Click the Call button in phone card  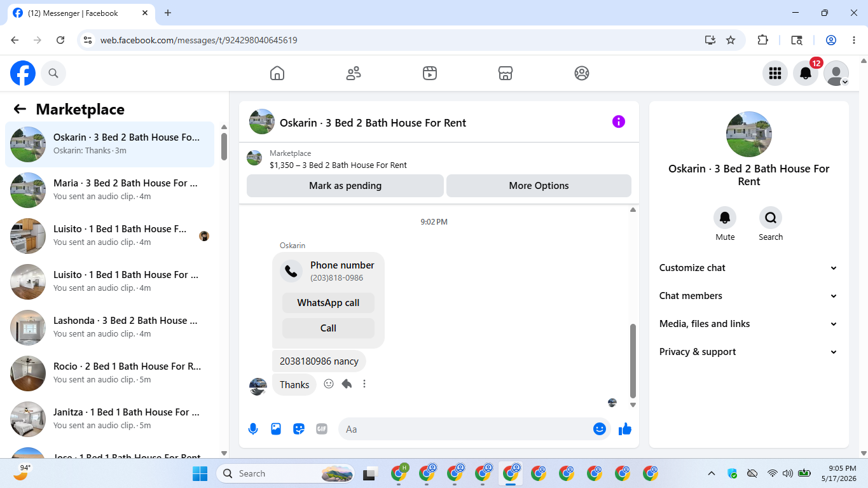tap(328, 328)
